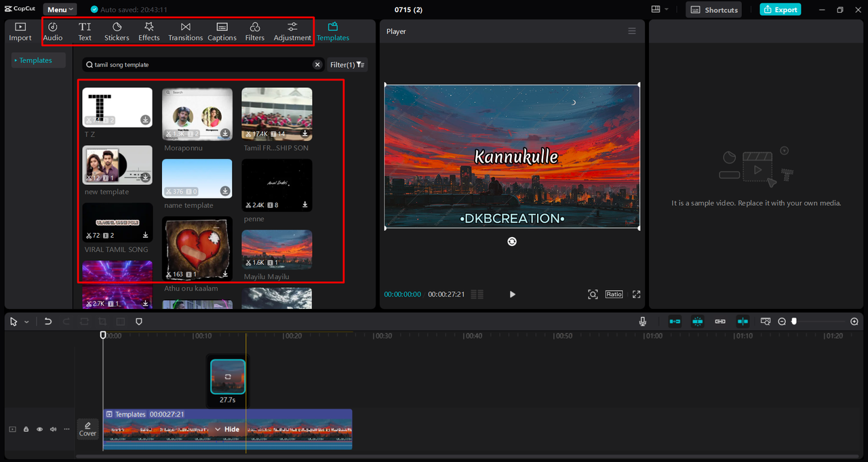
Task: Zoom in the timeline
Action: point(854,322)
